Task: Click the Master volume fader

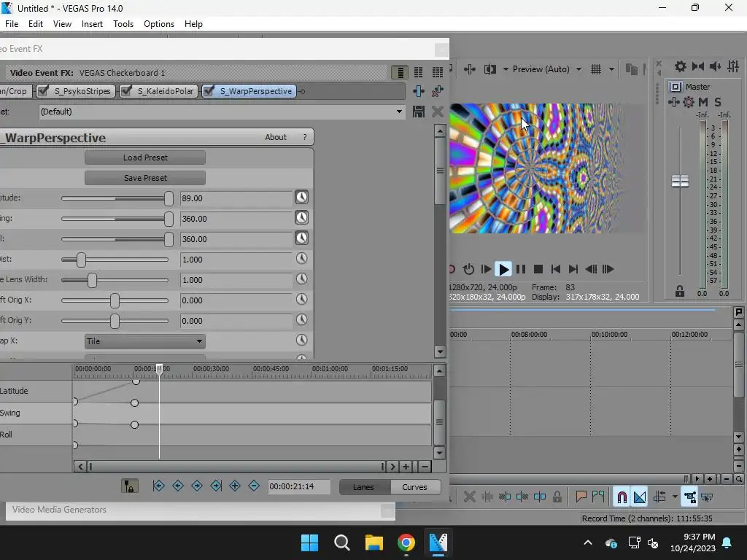Action: 680,181
